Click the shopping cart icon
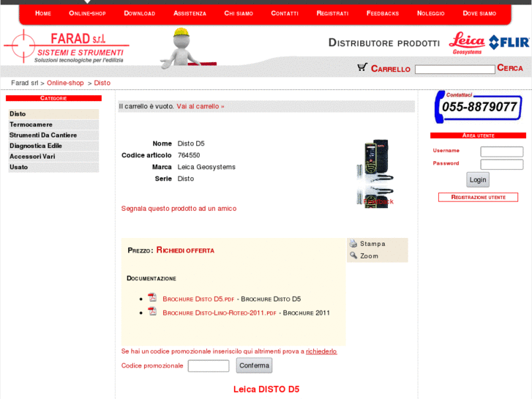Viewport: 532px width, 399px height. (362, 67)
